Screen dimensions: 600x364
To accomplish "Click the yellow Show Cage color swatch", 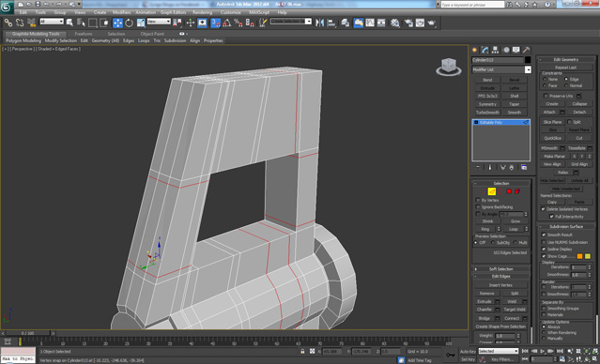I will tap(588, 256).
